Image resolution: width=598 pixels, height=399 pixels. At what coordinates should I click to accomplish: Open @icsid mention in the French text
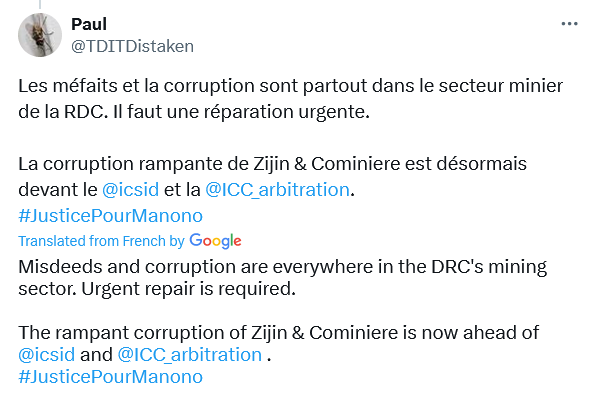pos(130,190)
